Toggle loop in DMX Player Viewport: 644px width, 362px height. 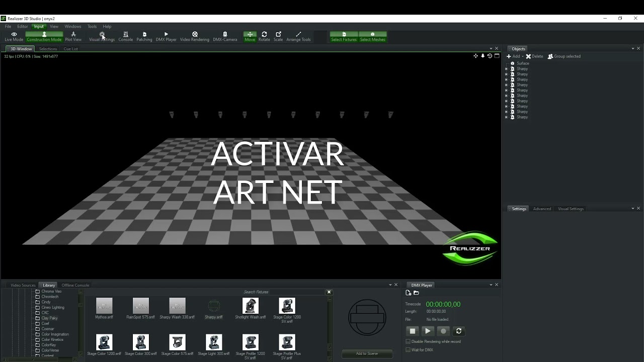(x=458, y=331)
